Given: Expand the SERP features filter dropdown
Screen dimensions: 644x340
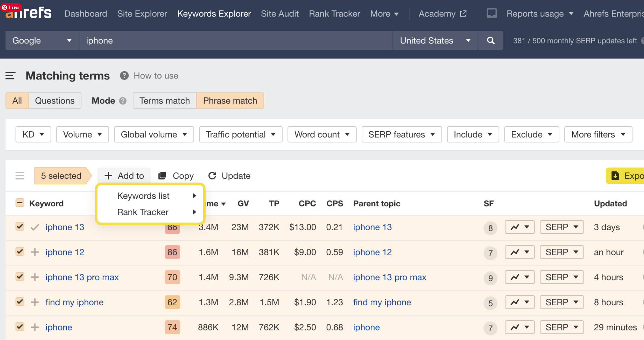Looking at the screenshot, I should (x=401, y=134).
